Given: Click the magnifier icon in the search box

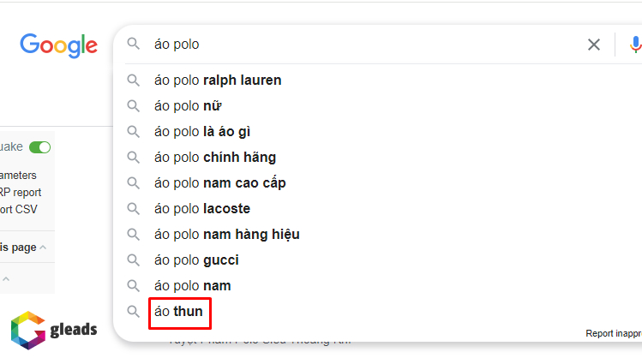Looking at the screenshot, I should (x=134, y=44).
